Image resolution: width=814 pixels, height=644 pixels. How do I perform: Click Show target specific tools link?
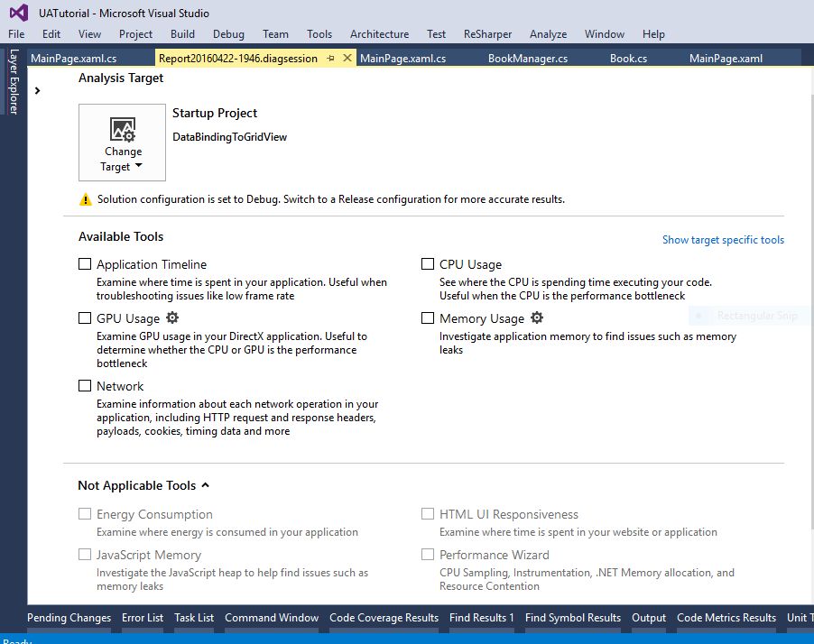pos(723,240)
